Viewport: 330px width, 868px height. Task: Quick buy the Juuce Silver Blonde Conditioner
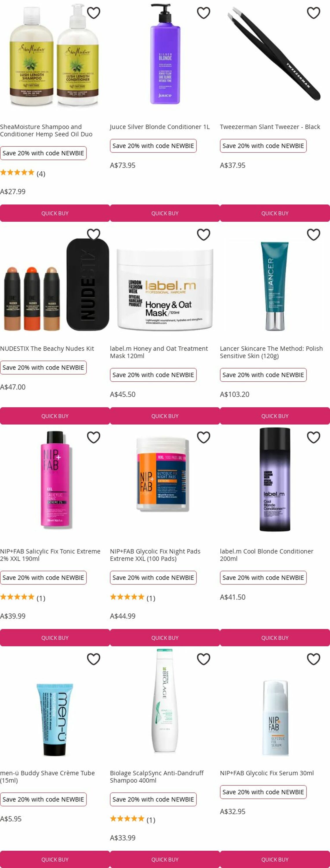tap(165, 213)
